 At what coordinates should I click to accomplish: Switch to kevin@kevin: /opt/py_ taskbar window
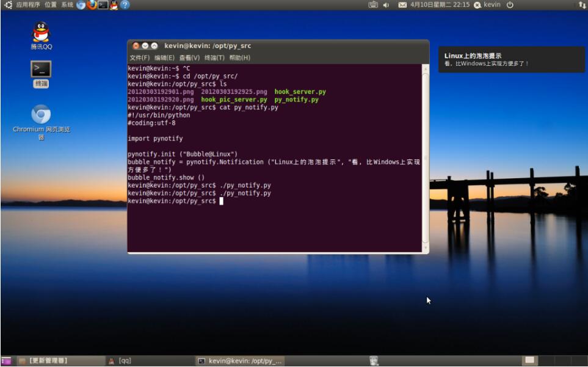click(241, 361)
